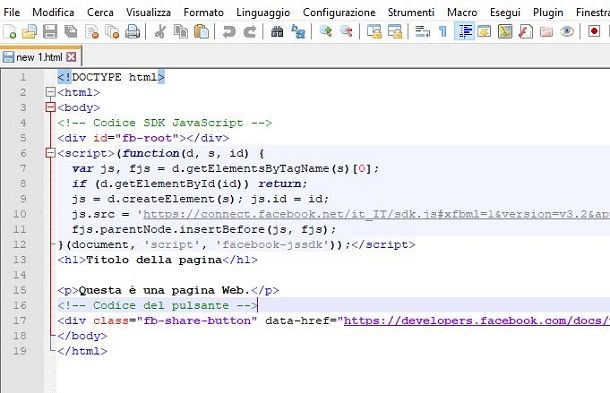Click the Save All stacked disks icon

(70, 32)
